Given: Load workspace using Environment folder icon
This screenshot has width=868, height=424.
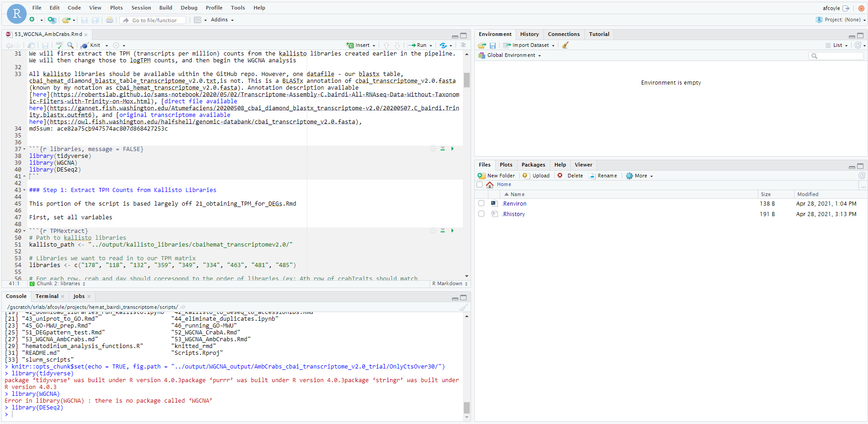Looking at the screenshot, I should [482, 45].
